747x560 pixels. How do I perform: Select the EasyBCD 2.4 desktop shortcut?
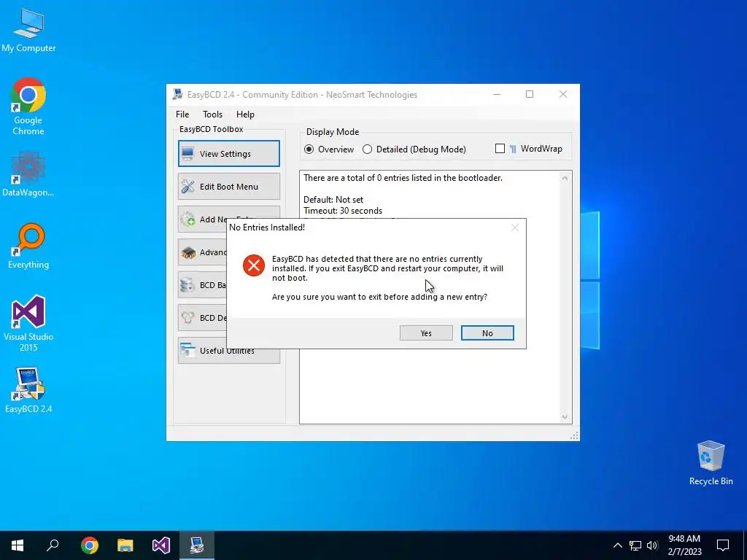tap(28, 391)
